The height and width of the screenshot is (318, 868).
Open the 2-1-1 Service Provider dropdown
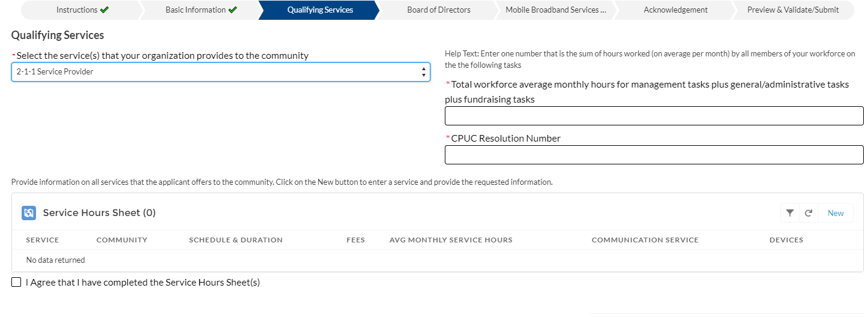coord(220,72)
